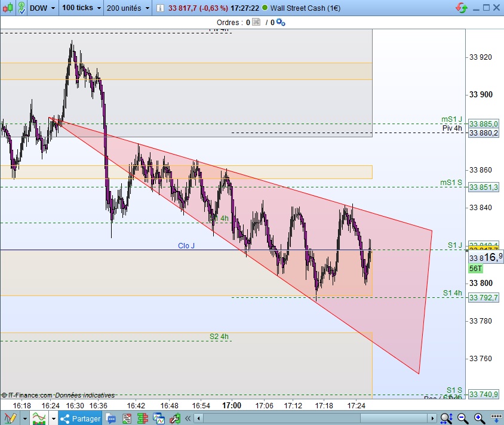This screenshot has height=425, width=504.
Task: Click the red-green refresh arrows icon
Action: point(462,8)
